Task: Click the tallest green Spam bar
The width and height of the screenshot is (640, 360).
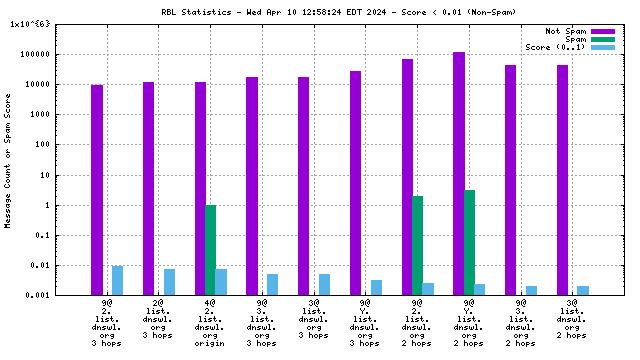Action: click(469, 242)
